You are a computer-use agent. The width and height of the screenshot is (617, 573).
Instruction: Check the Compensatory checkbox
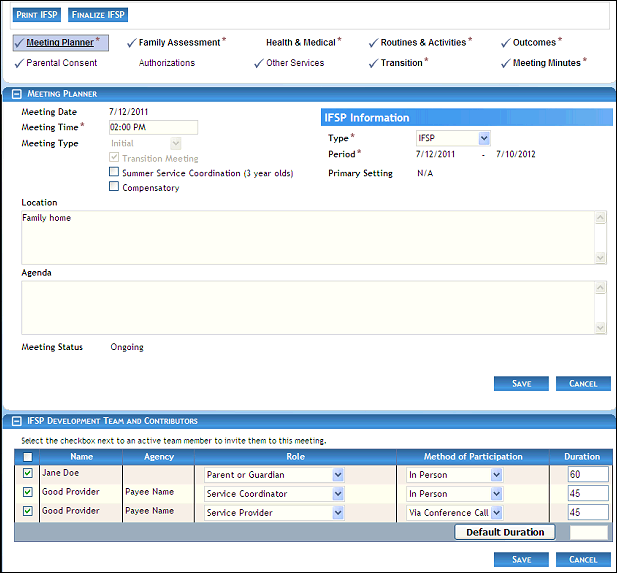114,187
